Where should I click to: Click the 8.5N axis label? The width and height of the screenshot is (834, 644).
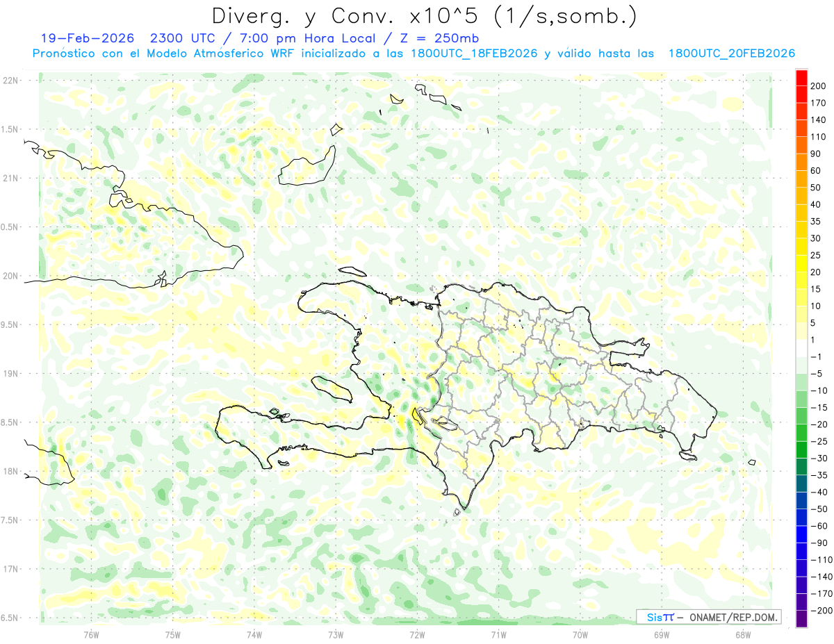click(x=10, y=423)
